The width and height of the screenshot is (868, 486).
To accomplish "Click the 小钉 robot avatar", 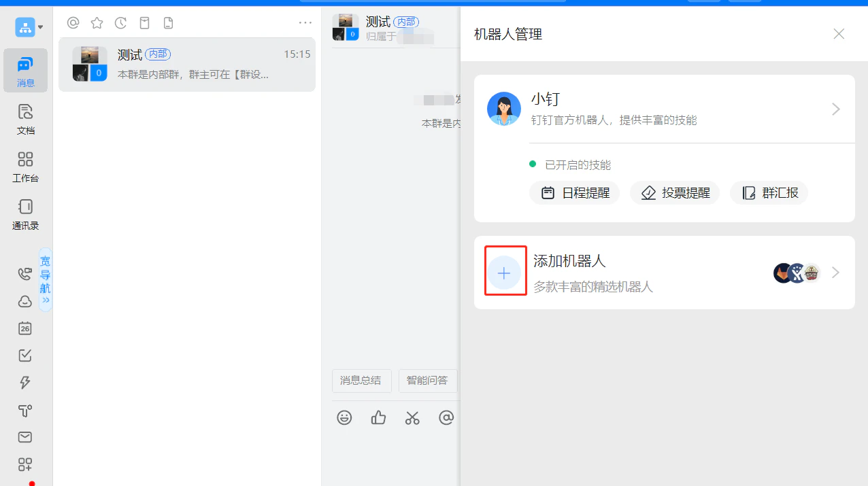I will (x=504, y=109).
